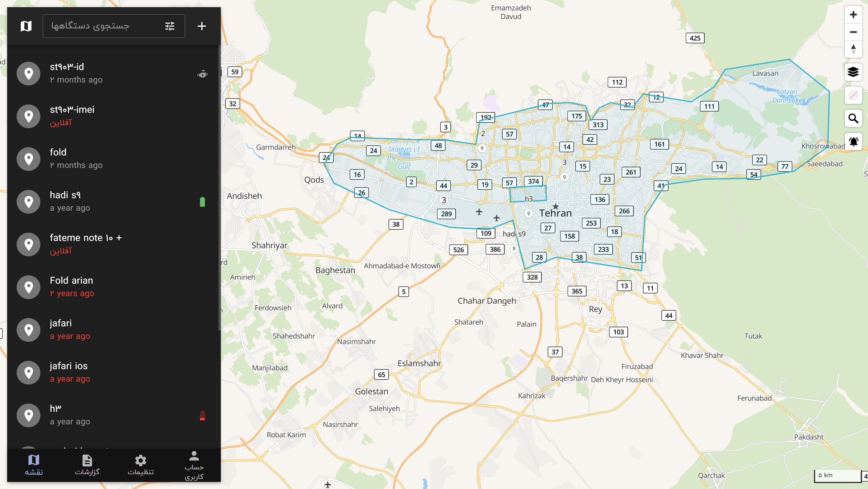Click the hadi s9 marker on map
This screenshot has height=489, width=868.
pyautogui.click(x=514, y=249)
